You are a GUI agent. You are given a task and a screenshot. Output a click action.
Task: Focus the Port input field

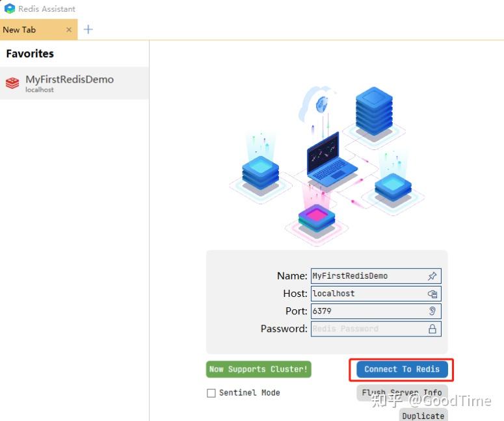[x=376, y=311]
